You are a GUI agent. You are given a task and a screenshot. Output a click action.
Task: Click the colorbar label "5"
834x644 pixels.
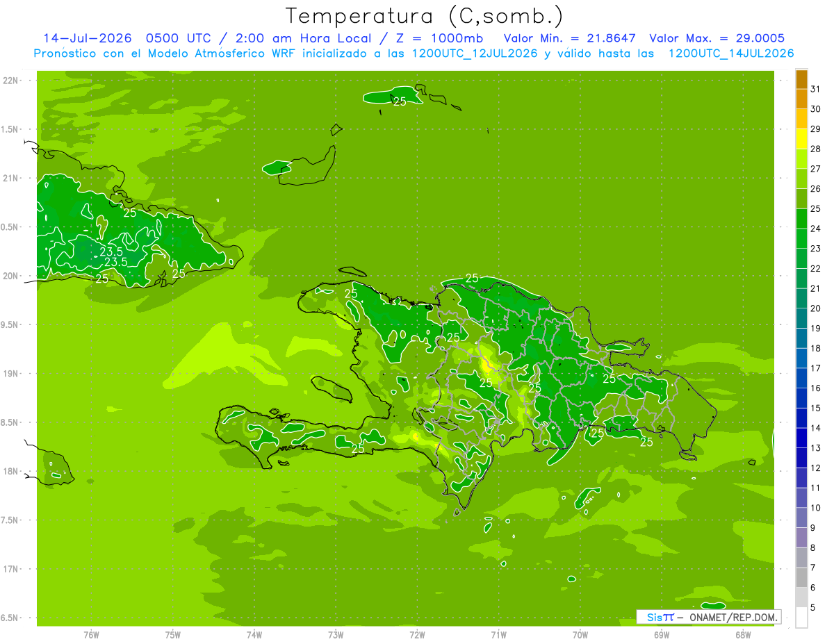[814, 608]
